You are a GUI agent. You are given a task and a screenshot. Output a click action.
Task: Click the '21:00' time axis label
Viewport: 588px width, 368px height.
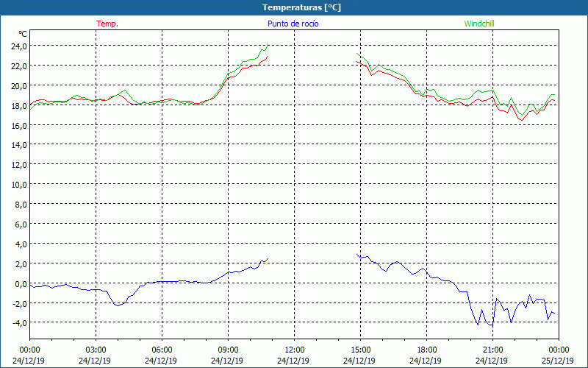(x=492, y=350)
